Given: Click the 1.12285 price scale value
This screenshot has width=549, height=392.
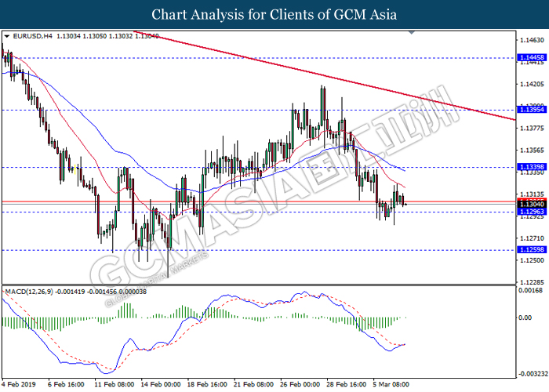Looking at the screenshot, I should (x=533, y=282).
